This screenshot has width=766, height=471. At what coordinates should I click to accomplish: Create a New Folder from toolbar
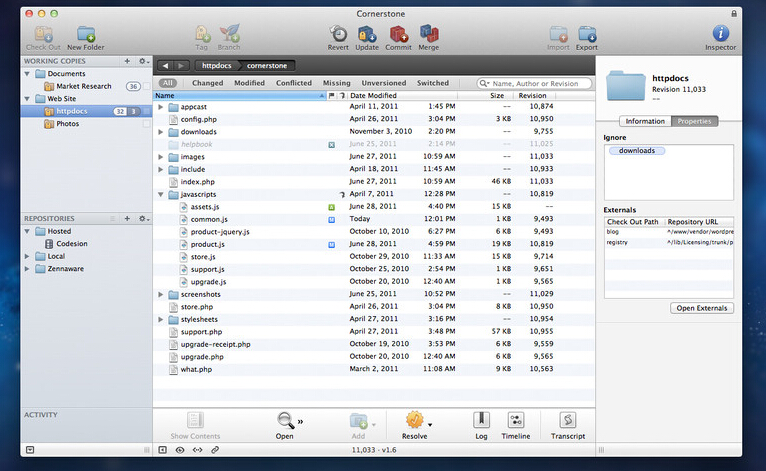(86, 34)
